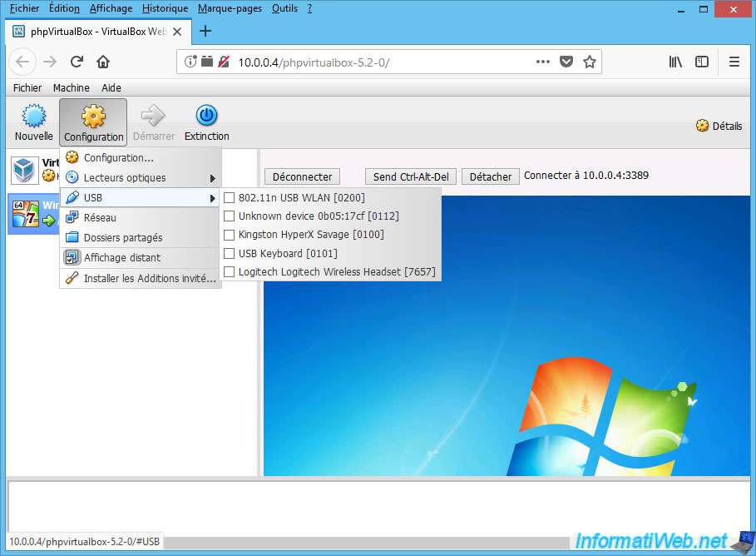756x556 pixels.
Task: Click the browser forward arrow
Action: [50, 62]
